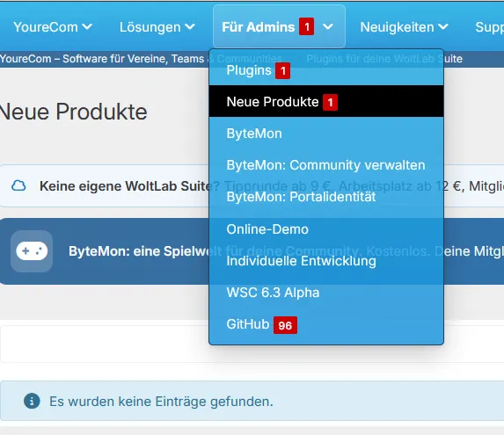Click the info icon beside no entries message
The image size is (504, 435).
point(32,401)
